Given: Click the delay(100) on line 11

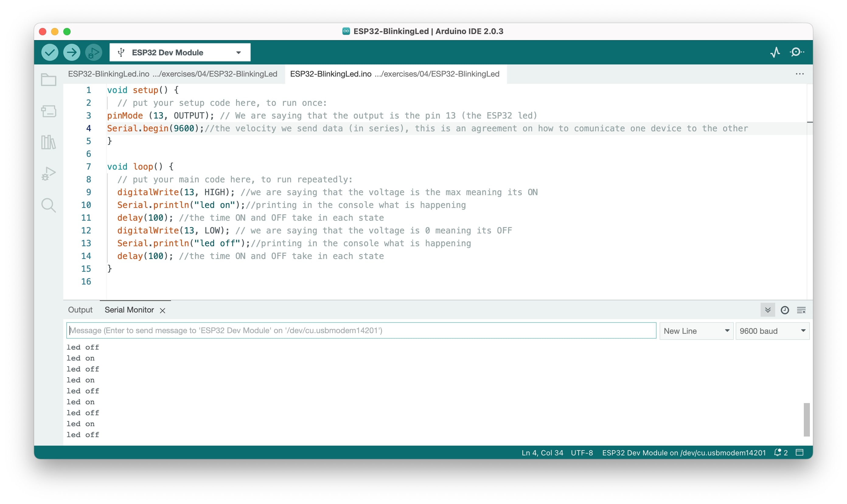Looking at the screenshot, I should point(145,218).
